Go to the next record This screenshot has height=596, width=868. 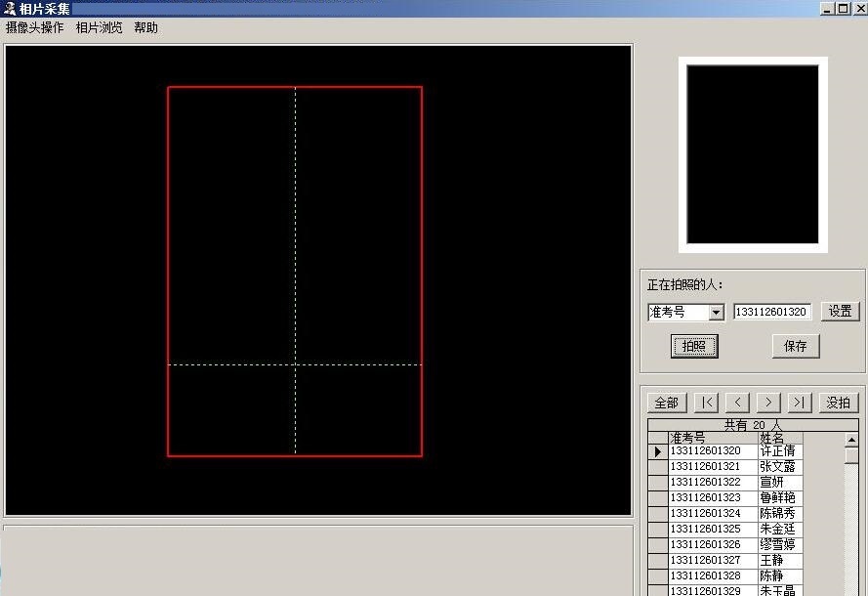pyautogui.click(x=768, y=403)
